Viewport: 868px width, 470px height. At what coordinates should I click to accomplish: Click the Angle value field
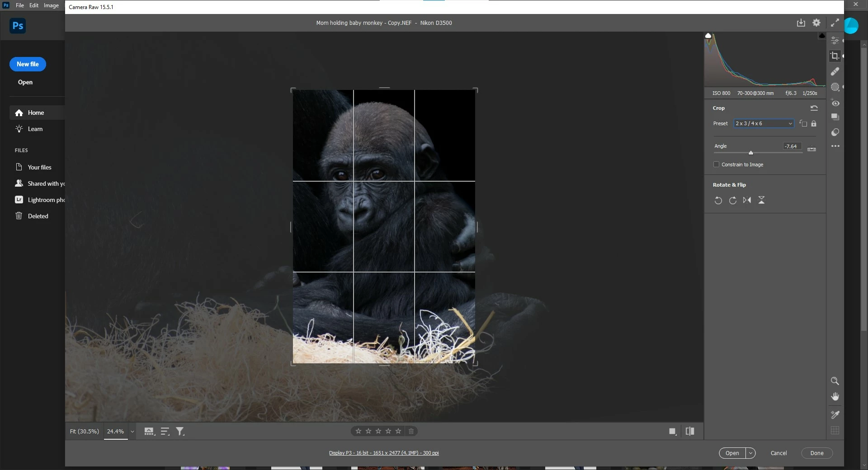point(792,146)
